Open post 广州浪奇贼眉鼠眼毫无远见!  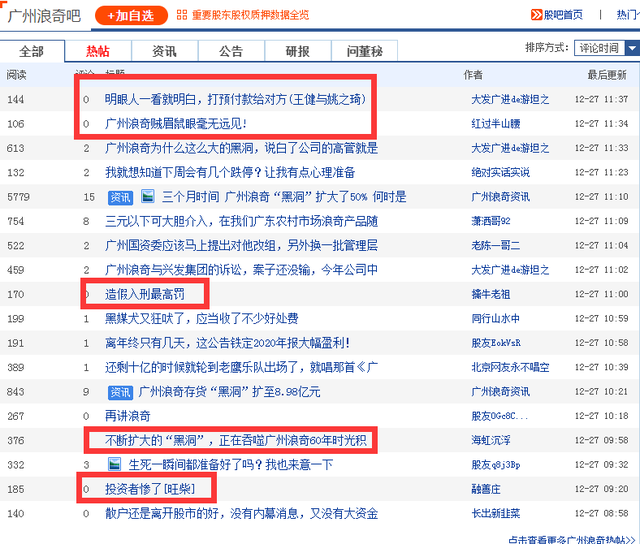[176, 124]
